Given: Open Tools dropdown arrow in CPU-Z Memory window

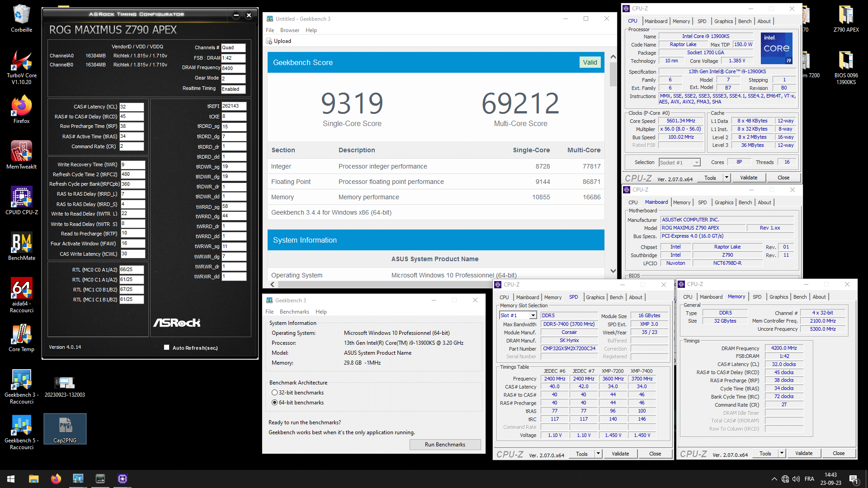Looking at the screenshot, I should pyautogui.click(x=782, y=453).
